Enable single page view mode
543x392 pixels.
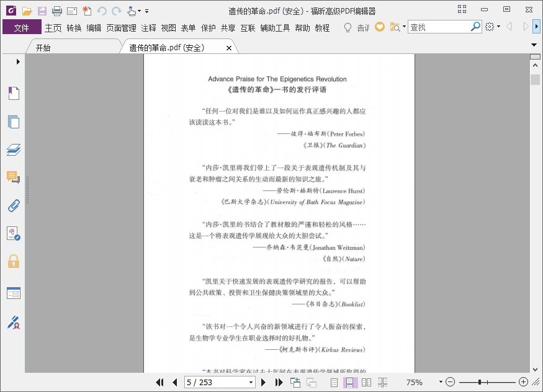pyautogui.click(x=334, y=382)
